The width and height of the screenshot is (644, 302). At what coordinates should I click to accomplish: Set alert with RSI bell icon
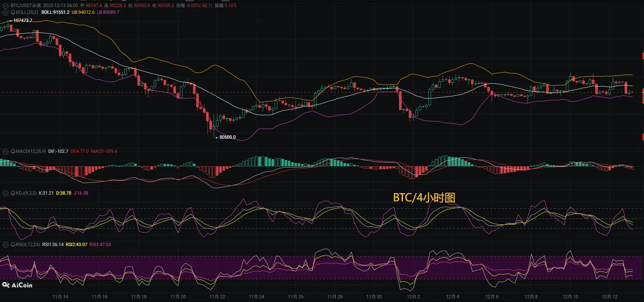click(13, 245)
